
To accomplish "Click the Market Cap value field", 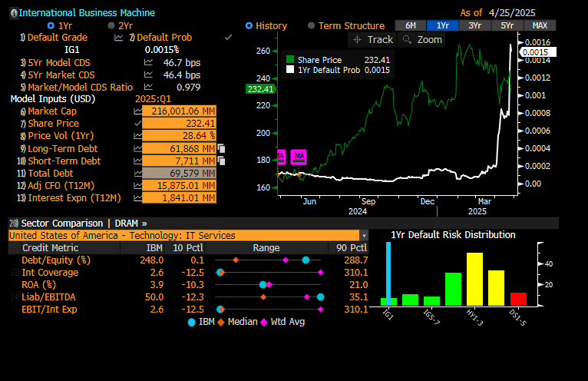I will tap(180, 111).
